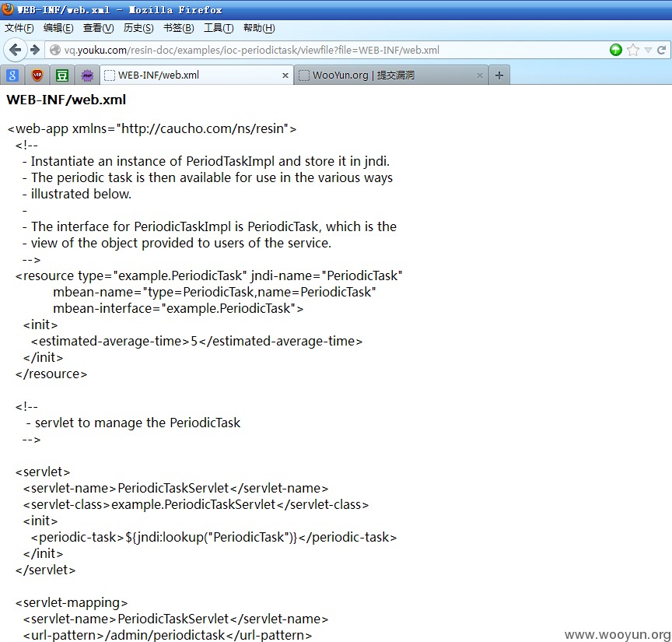The height and width of the screenshot is (642, 672).
Task: Click the WEB-INF/web.xml page heading
Action: (x=66, y=100)
